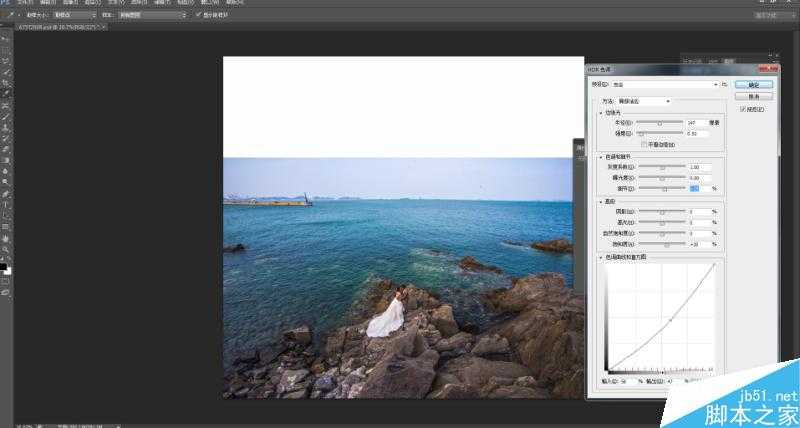Select the Zoom magnifier tool

6,249
